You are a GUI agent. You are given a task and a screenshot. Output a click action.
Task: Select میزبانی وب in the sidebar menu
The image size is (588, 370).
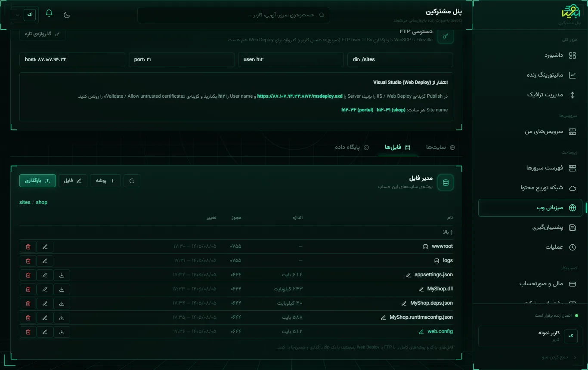tap(530, 207)
